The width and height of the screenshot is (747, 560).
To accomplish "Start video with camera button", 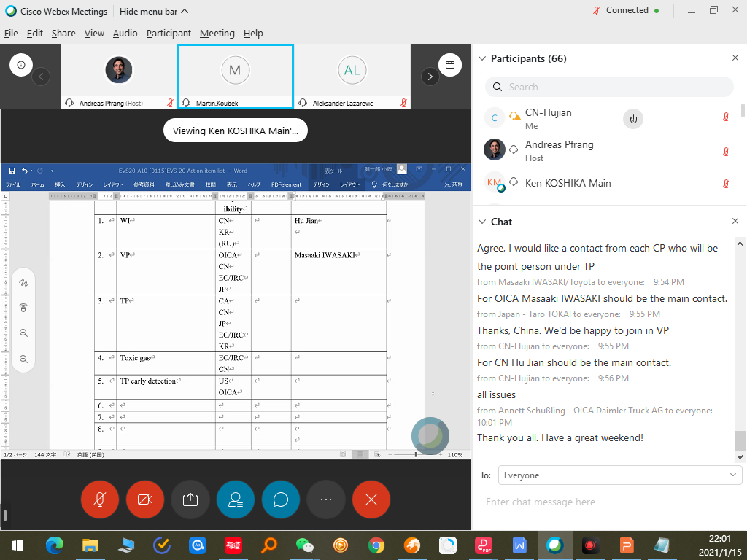I will (x=145, y=499).
